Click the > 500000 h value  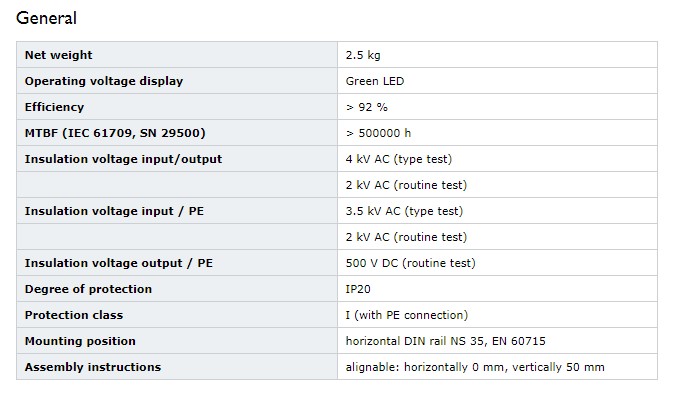pyautogui.click(x=378, y=133)
